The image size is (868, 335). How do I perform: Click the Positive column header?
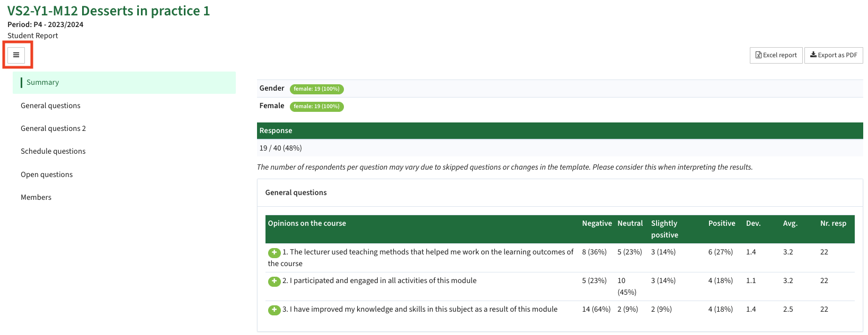[x=722, y=223]
